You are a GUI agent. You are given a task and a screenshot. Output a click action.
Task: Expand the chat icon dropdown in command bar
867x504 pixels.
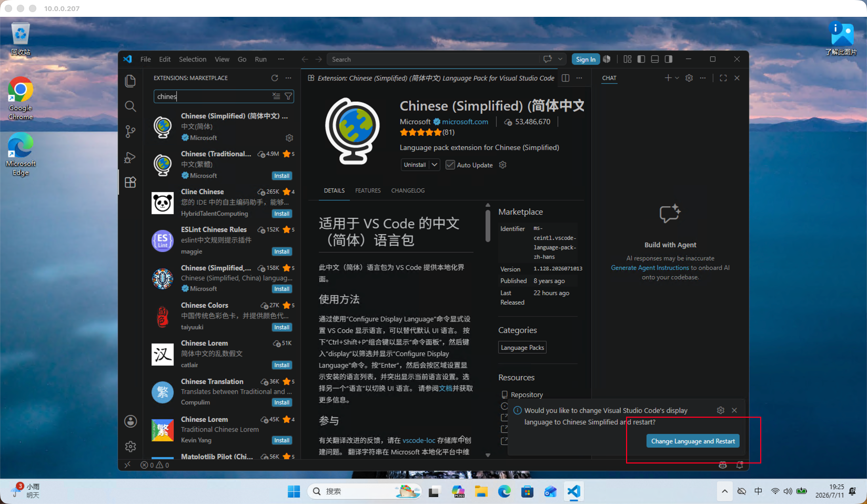(x=561, y=59)
